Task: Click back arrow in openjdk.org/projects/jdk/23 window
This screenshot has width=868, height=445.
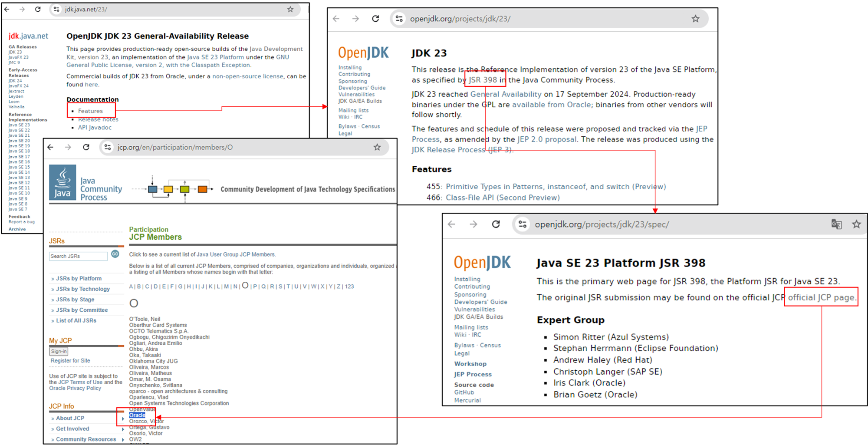Action: click(x=336, y=19)
